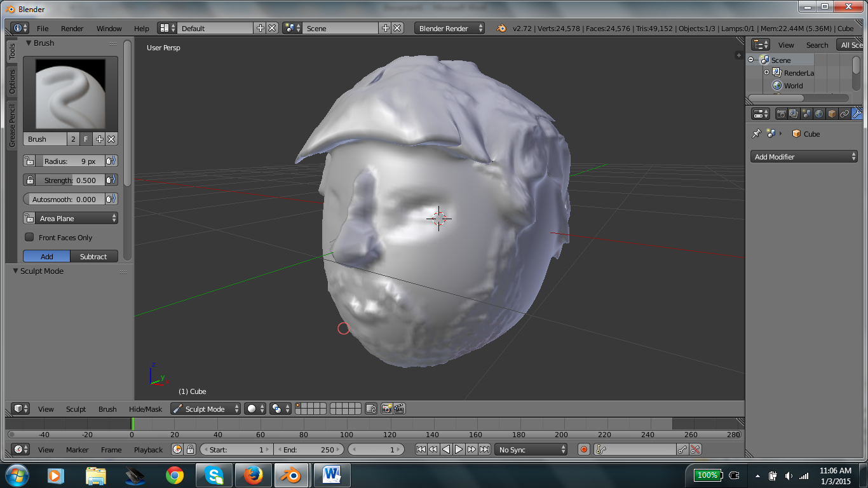Pin the properties context with the pin icon

click(x=756, y=134)
